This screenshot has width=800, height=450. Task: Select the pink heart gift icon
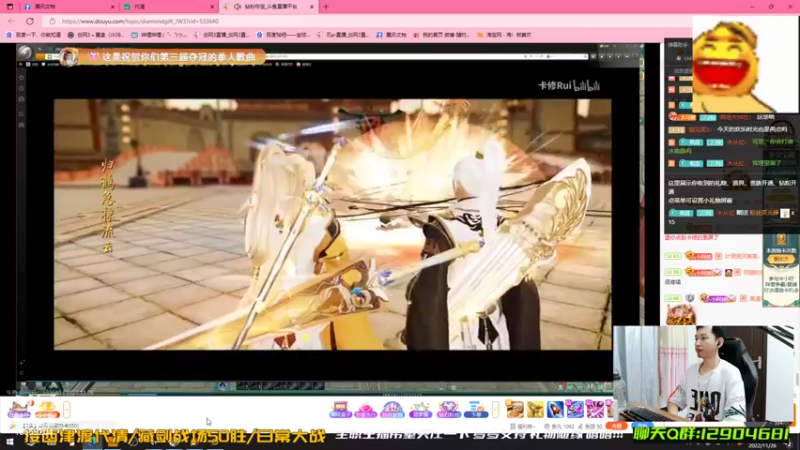pos(365,409)
